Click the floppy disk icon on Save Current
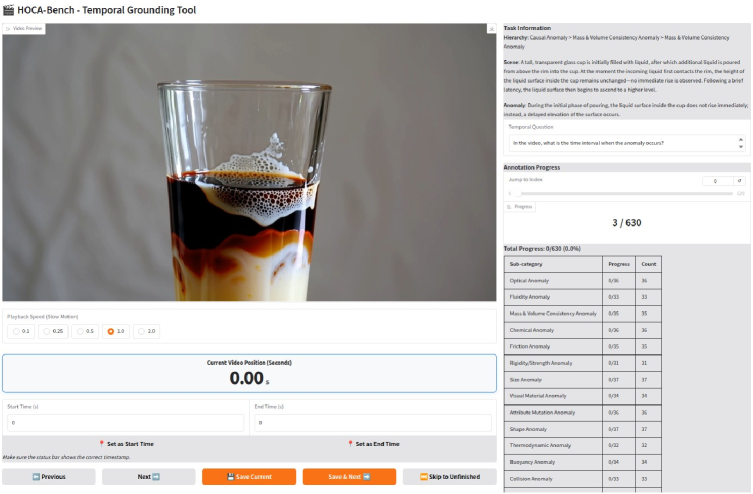 [x=230, y=477]
